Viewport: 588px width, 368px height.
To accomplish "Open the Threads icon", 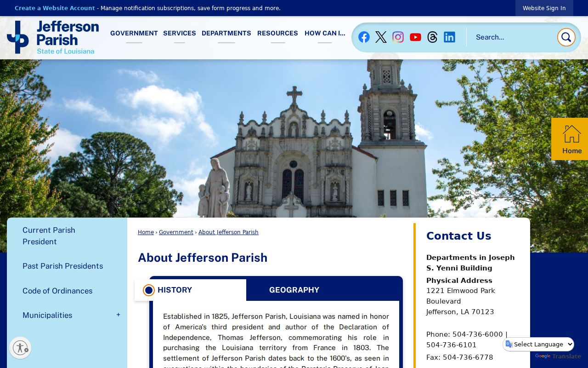I will [432, 37].
